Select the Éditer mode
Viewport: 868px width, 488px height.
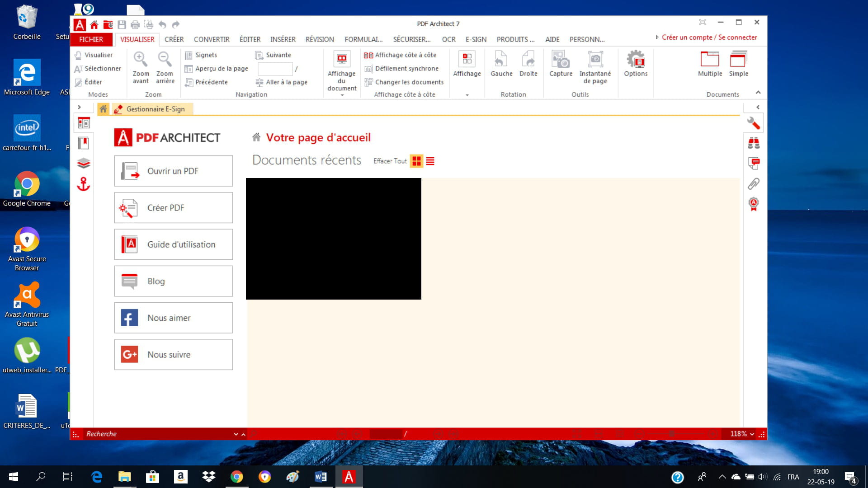88,82
